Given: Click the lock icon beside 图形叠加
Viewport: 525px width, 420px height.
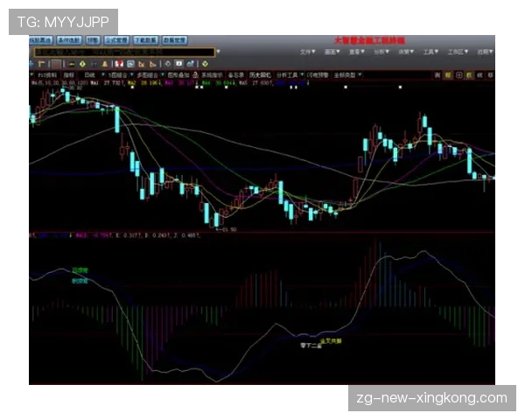Looking at the screenshot, I should pyautogui.click(x=195, y=75).
